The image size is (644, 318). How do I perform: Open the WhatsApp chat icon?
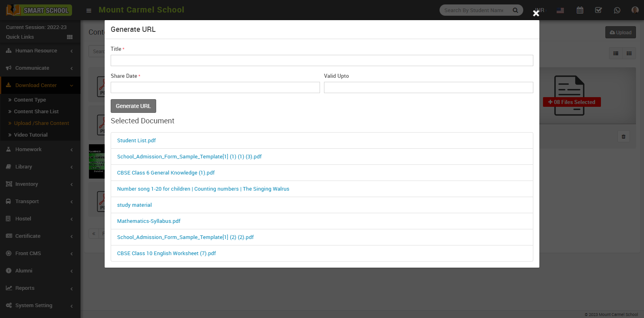[617, 10]
